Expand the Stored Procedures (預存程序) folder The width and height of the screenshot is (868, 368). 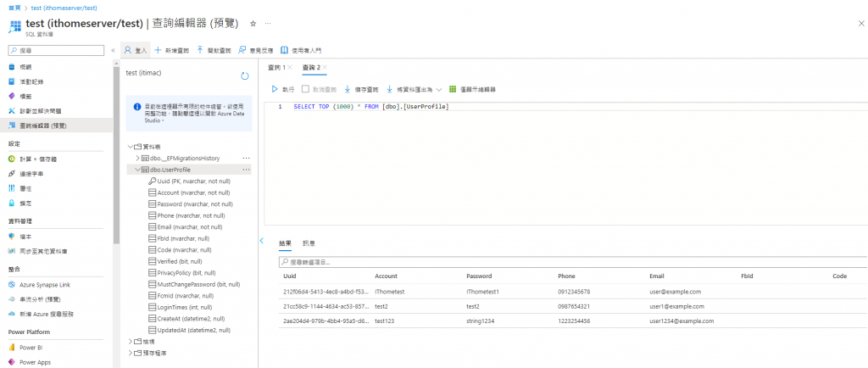(131, 353)
